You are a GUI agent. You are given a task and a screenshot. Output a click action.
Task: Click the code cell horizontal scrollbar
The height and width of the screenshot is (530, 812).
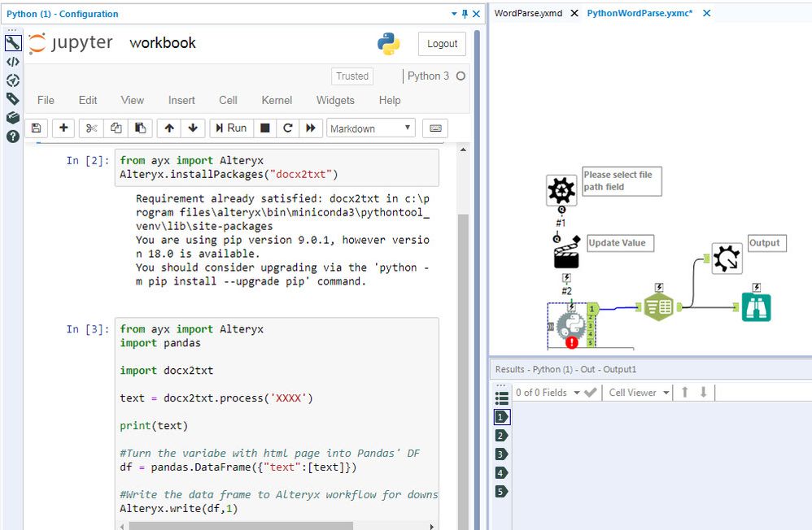coord(241,526)
